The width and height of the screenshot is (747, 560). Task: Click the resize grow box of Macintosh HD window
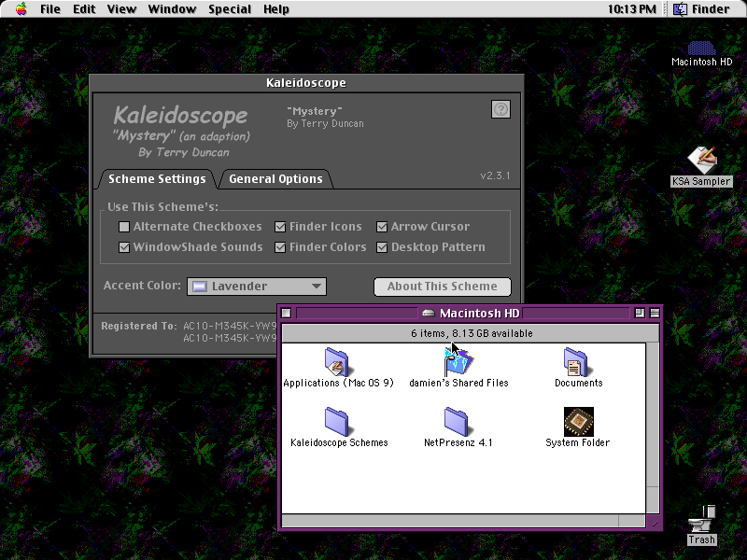653,521
